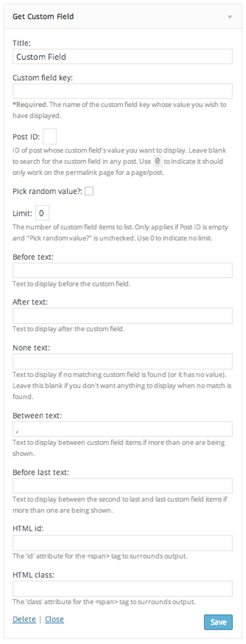Click the Delete link
This screenshot has height=644, width=246.
coord(24,619)
